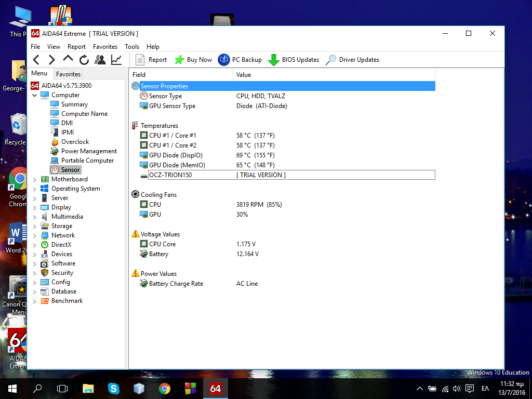Switch to the Favorites tab in sidebar
Screen dimensions: 532x399
[x=68, y=74]
